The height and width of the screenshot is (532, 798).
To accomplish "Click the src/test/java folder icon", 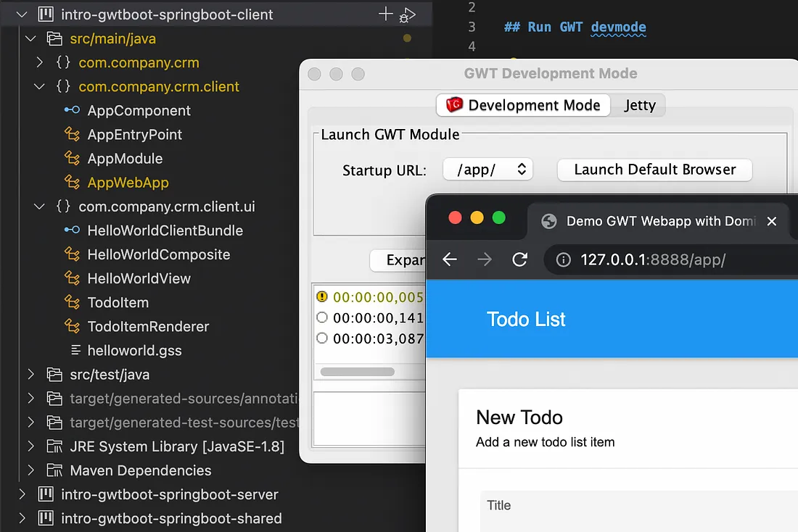I will [54, 374].
